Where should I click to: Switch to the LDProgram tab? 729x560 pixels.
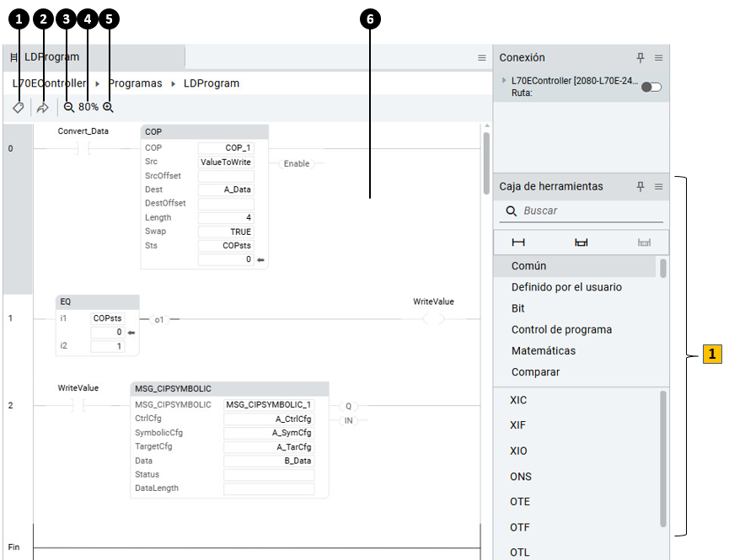(x=51, y=57)
